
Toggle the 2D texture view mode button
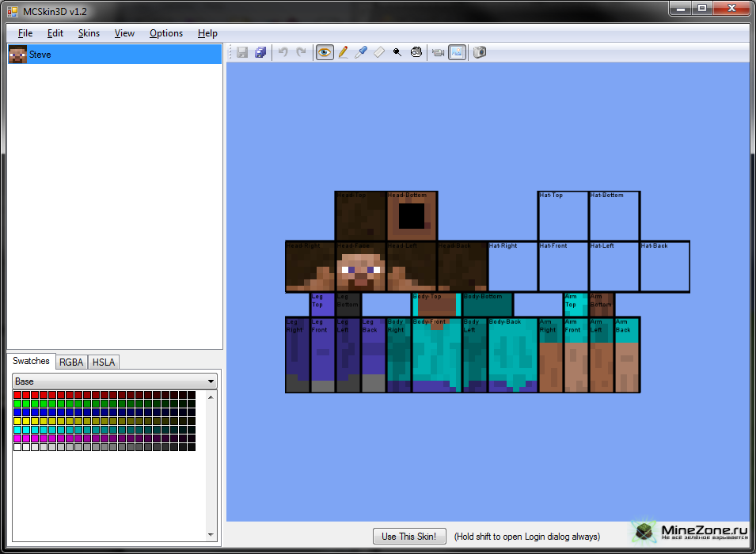(457, 52)
